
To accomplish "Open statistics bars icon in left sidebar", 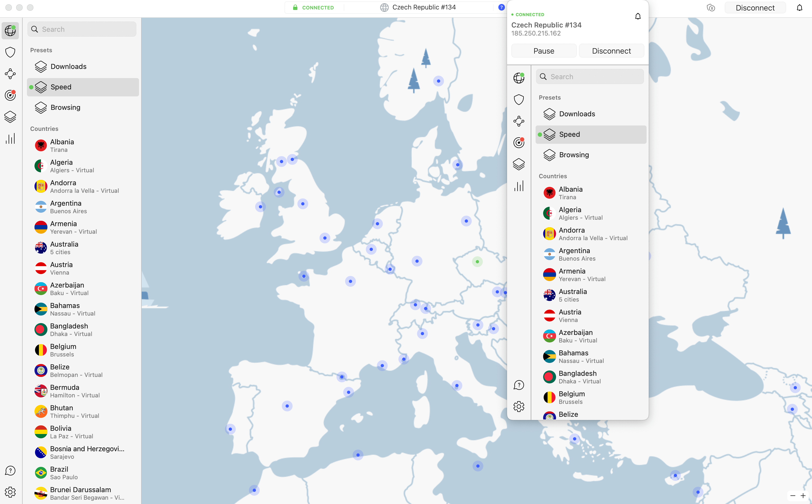I will (x=10, y=139).
